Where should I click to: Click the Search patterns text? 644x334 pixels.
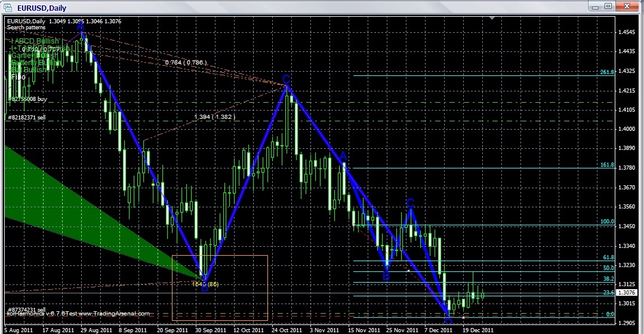[26, 27]
